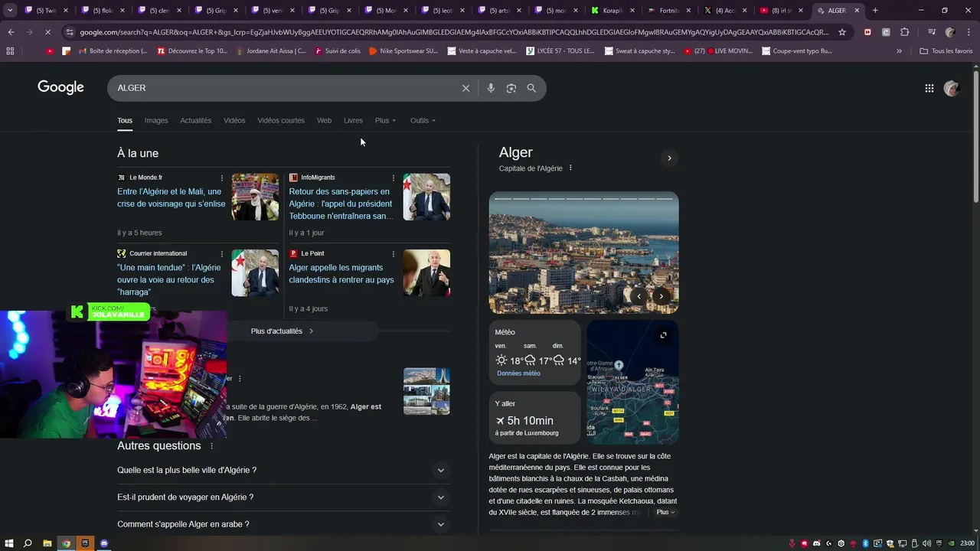Open options menu for Courrier international article
Viewport: 980px width, 551px height.
coord(222,253)
